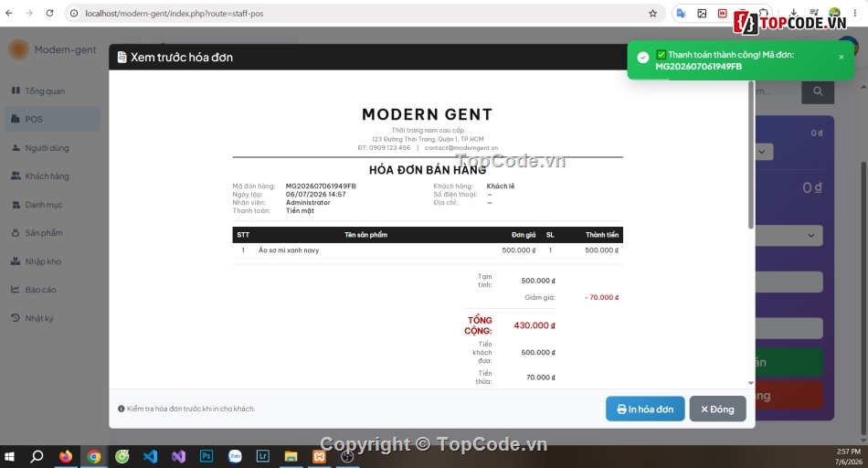Click the total amount 430.000 đ
Screen dimensions: 868x468
click(535, 325)
